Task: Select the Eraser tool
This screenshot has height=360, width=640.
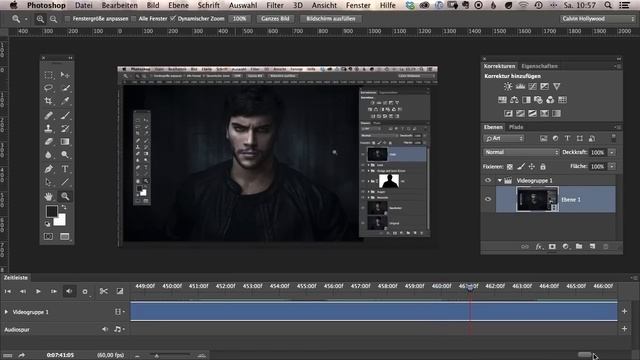Action: (x=49, y=142)
